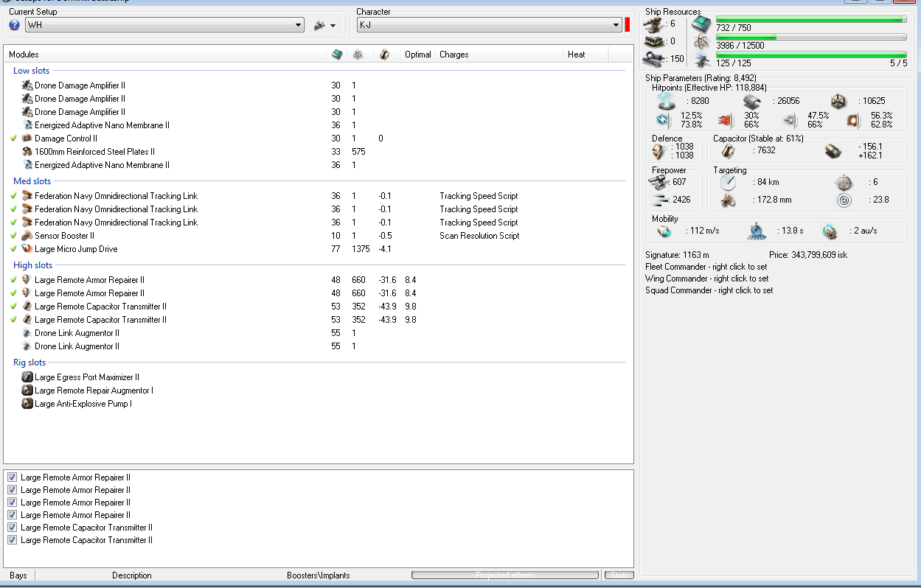Click the Large Anti-Explosive Pump I icon
This screenshot has height=588, width=921.
tap(27, 404)
